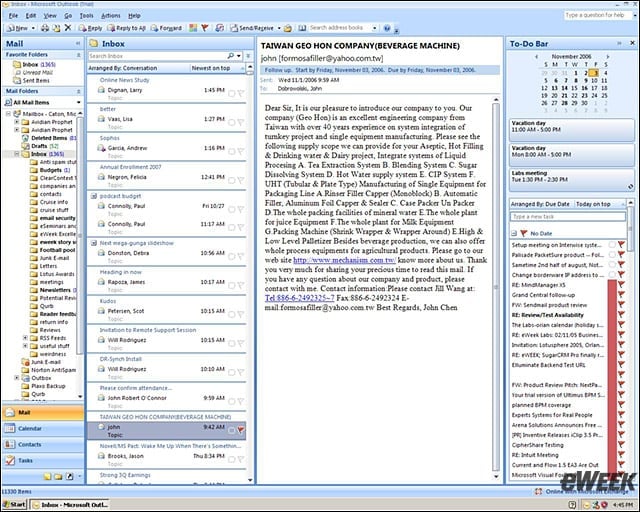
Task: Expand the RSS Feeds folder
Action: click(x=25, y=338)
